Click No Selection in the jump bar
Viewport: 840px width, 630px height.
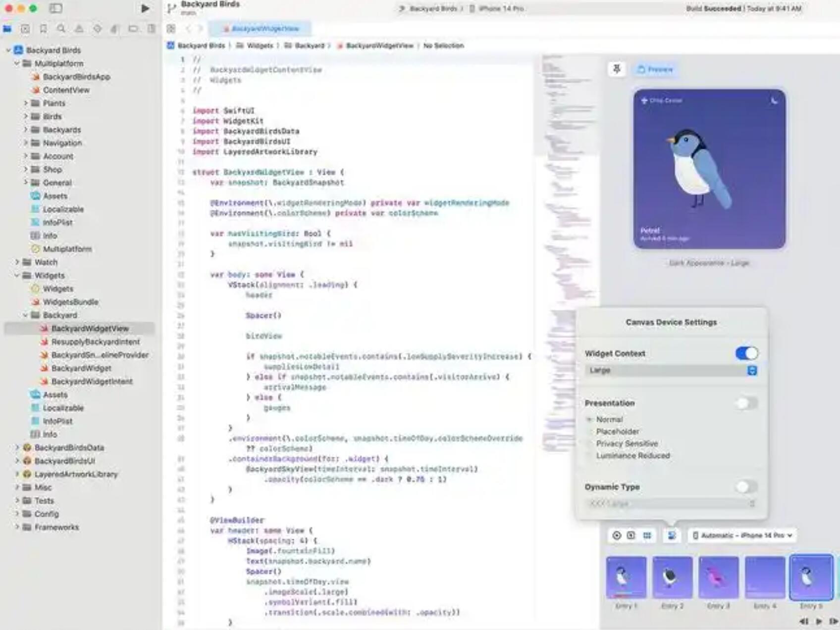point(443,46)
